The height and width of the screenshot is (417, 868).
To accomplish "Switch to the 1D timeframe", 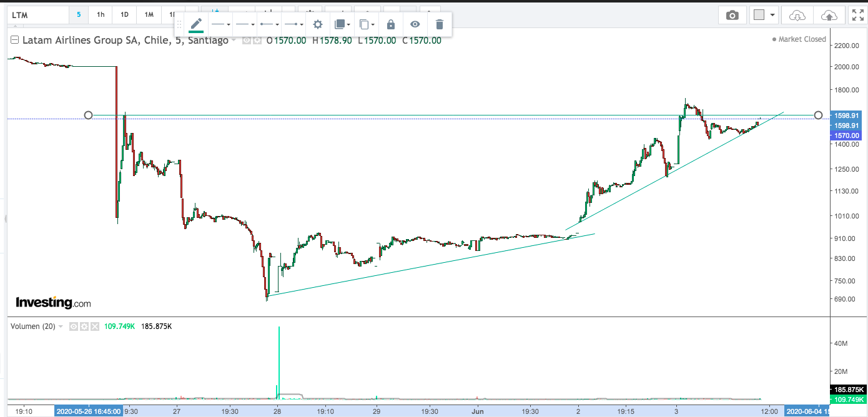I will pos(124,14).
